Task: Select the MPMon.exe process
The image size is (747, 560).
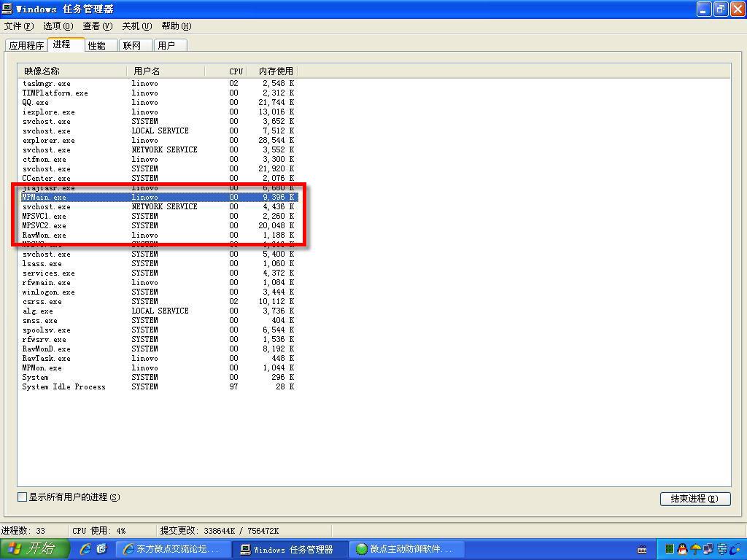Action: (158, 367)
